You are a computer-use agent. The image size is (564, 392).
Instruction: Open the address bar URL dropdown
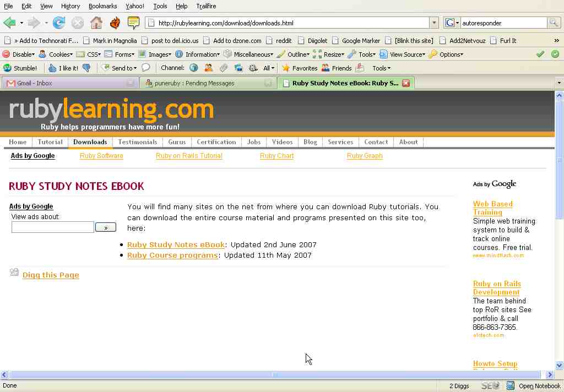(x=434, y=23)
